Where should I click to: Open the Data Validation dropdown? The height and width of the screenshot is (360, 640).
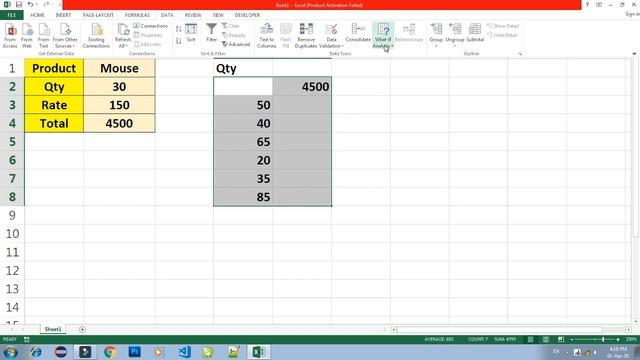[x=331, y=36]
